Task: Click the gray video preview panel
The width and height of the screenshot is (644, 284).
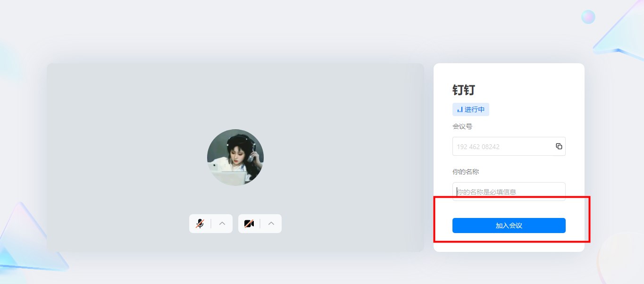Action: pos(235,158)
